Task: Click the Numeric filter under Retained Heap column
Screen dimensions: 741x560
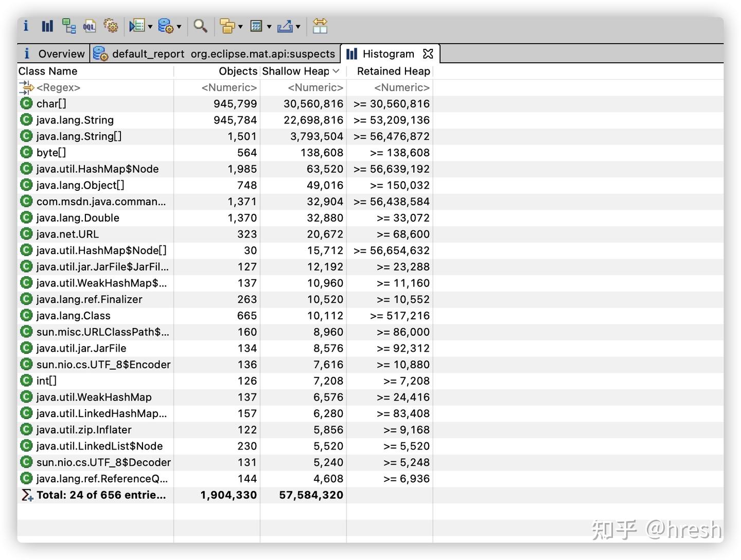Action: (390, 87)
